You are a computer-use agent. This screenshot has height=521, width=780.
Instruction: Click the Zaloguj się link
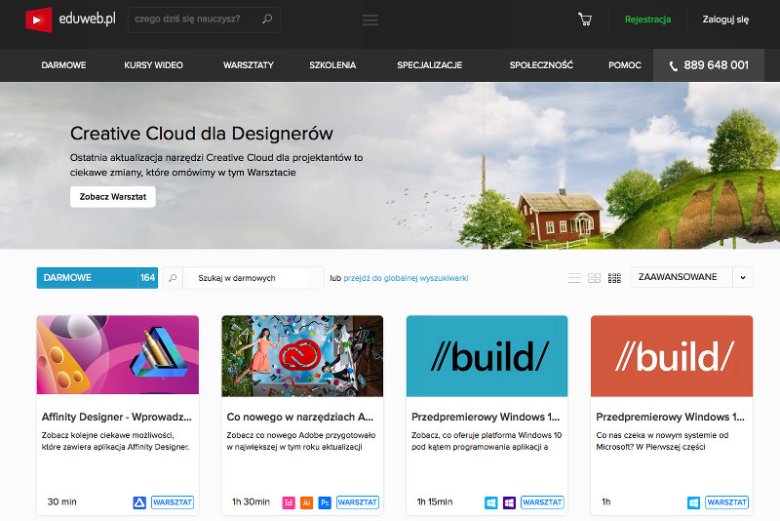[725, 19]
